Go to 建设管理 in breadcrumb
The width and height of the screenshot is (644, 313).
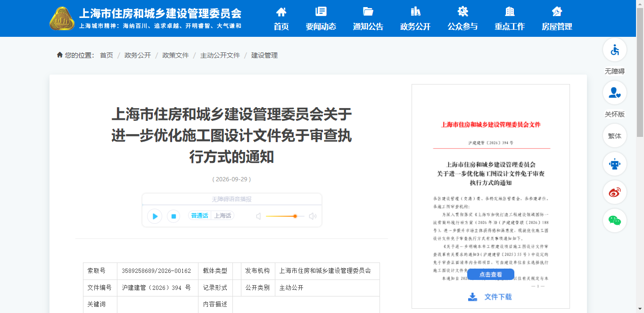click(x=264, y=55)
